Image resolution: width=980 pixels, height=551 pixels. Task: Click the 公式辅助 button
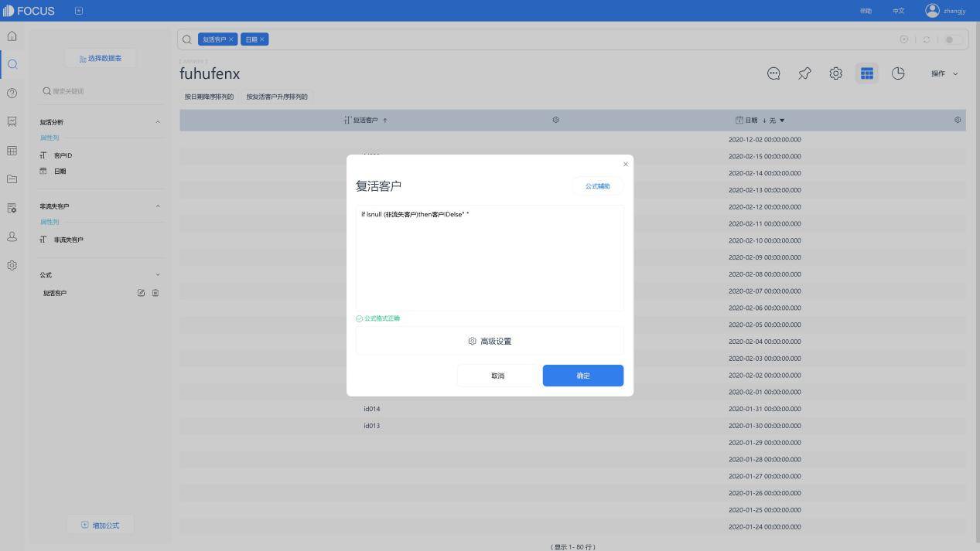point(597,186)
